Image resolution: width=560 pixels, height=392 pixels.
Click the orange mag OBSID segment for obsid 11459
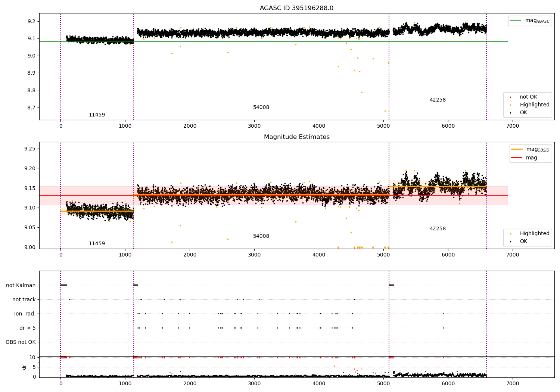pyautogui.click(x=97, y=211)
